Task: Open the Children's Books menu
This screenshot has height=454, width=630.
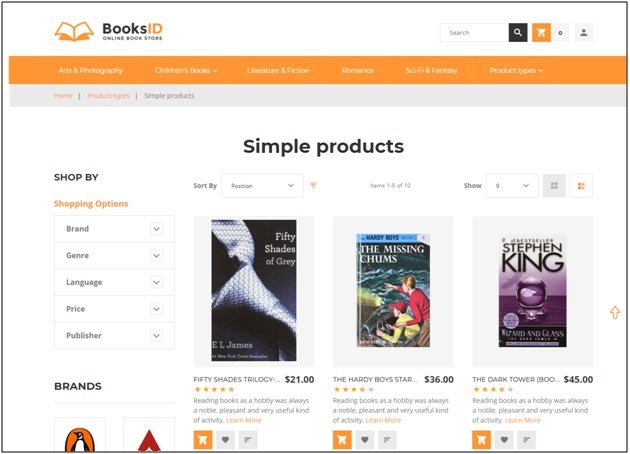Action: [x=186, y=70]
